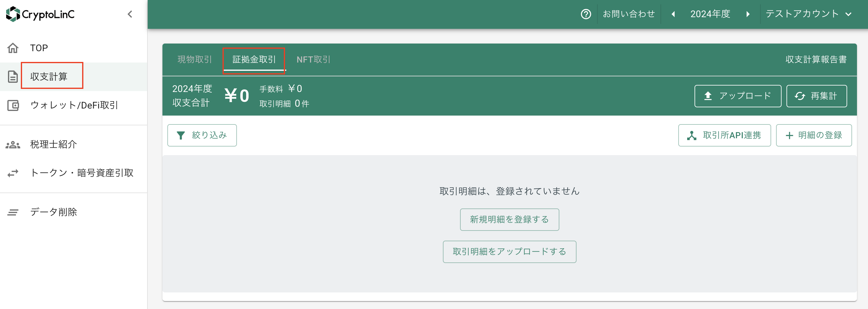Click the ¥0 収支合計 total amount
This screenshot has width=868, height=309.
[237, 96]
